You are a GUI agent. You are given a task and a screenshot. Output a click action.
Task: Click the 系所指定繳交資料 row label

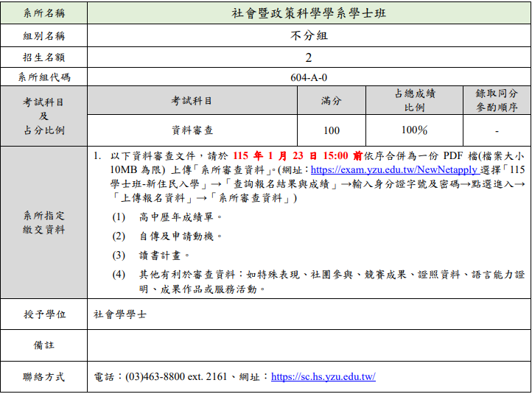(44, 222)
